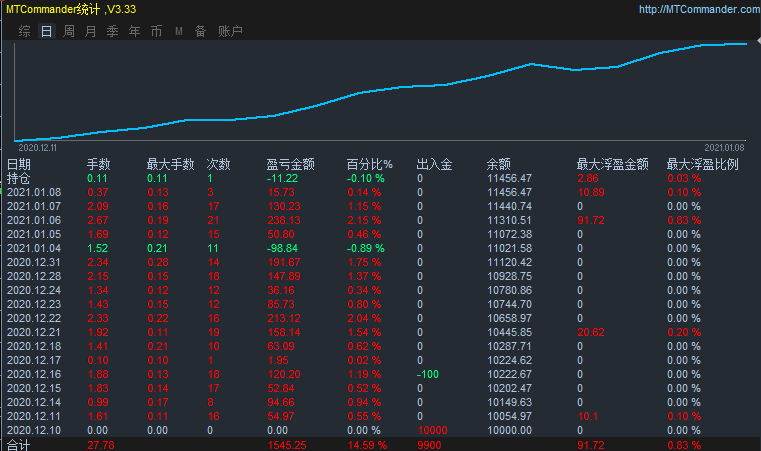The height and width of the screenshot is (451, 761).
Task: Select the 2020.12.18 date row
Action: [34, 347]
